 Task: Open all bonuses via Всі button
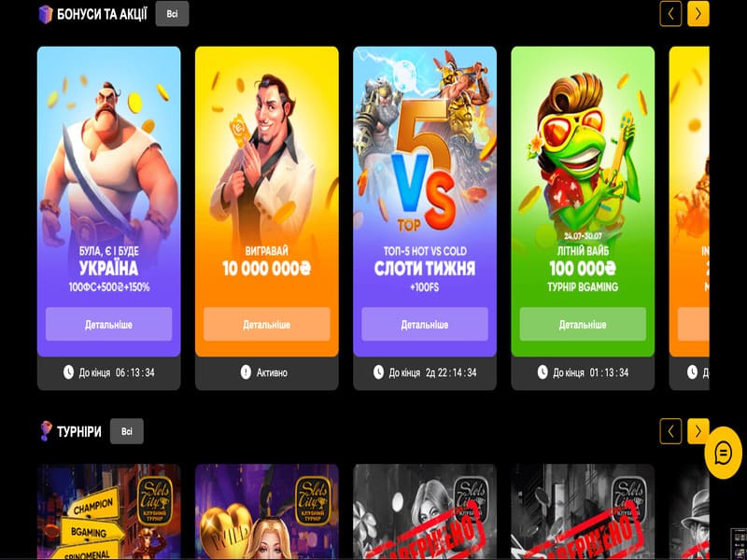[172, 14]
